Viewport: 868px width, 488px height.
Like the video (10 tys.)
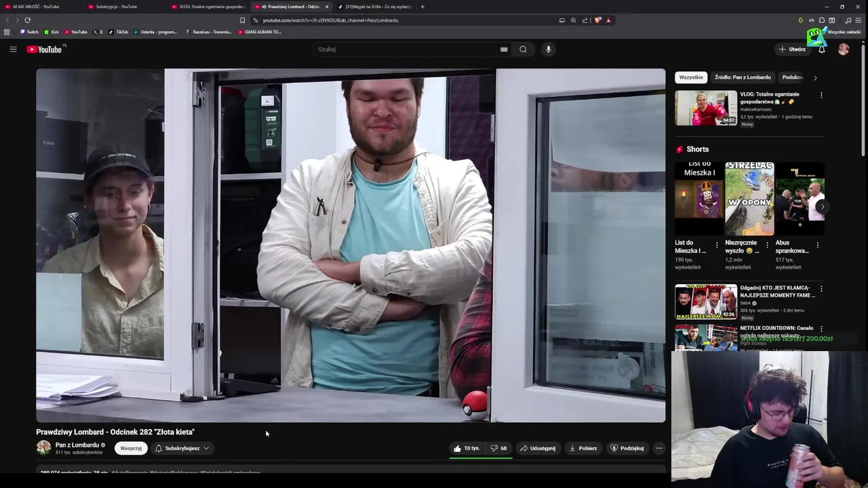pos(467,448)
